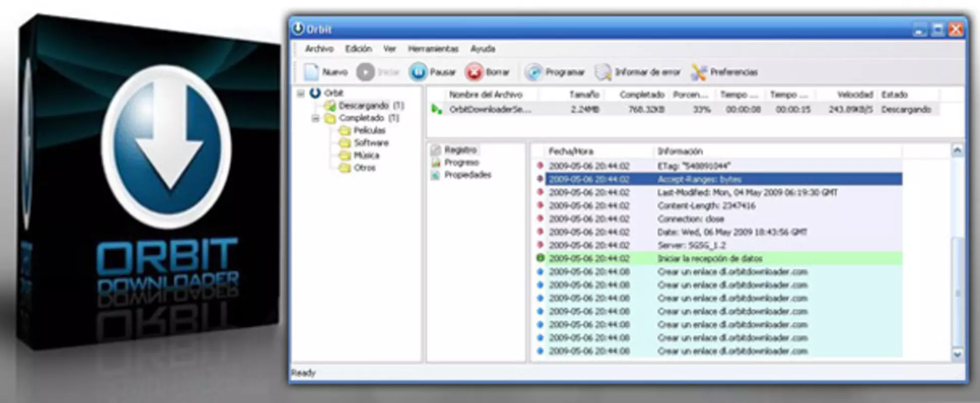
Task: Click the Descargando folder icon
Action: coord(330,105)
